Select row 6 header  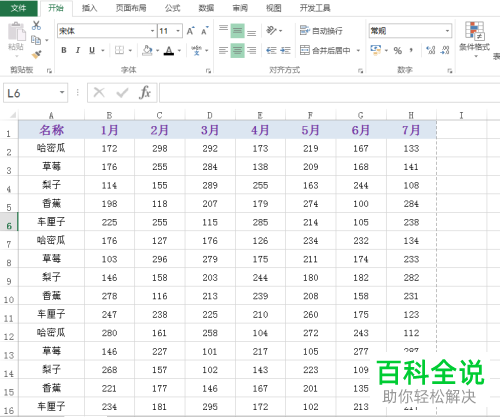(x=9, y=221)
